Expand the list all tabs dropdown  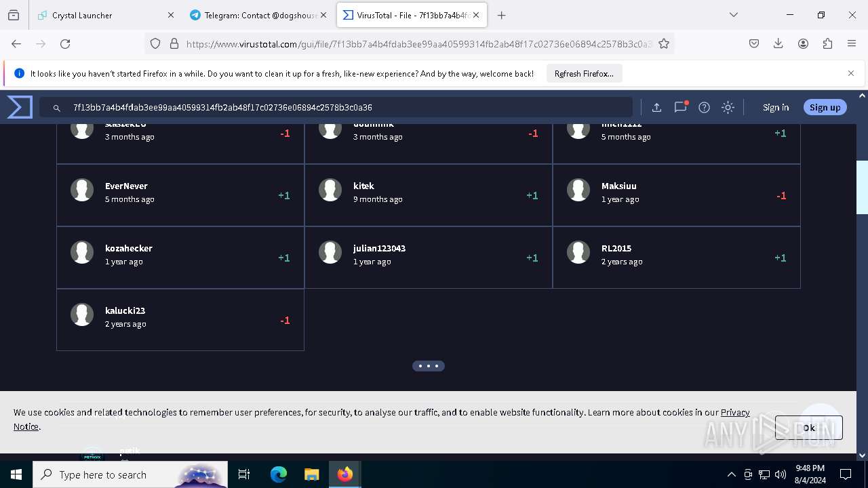point(734,15)
